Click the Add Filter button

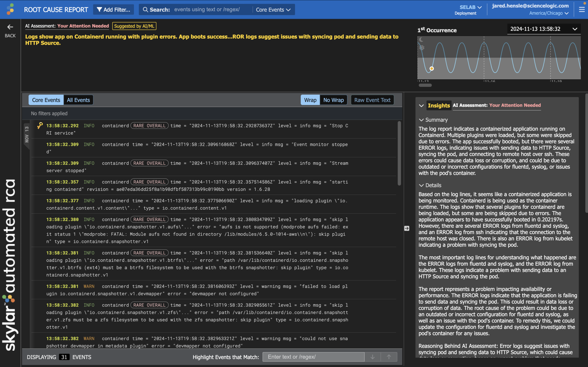click(x=113, y=10)
